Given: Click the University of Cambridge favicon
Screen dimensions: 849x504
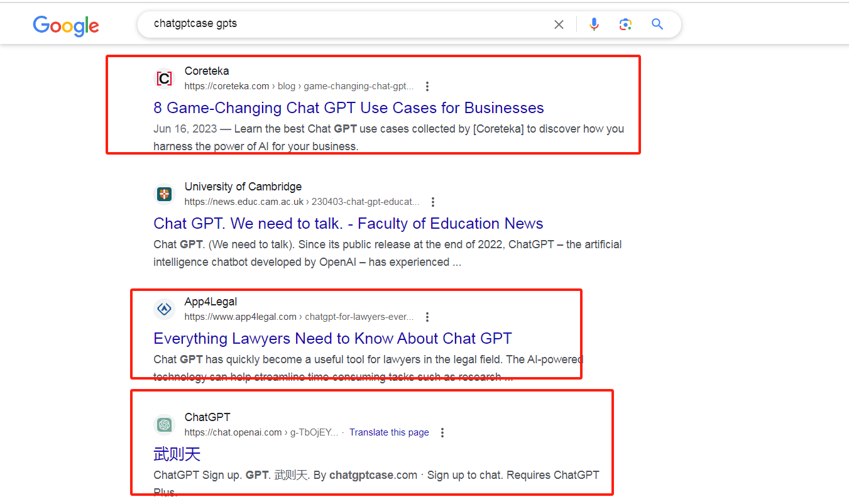Looking at the screenshot, I should point(164,194).
